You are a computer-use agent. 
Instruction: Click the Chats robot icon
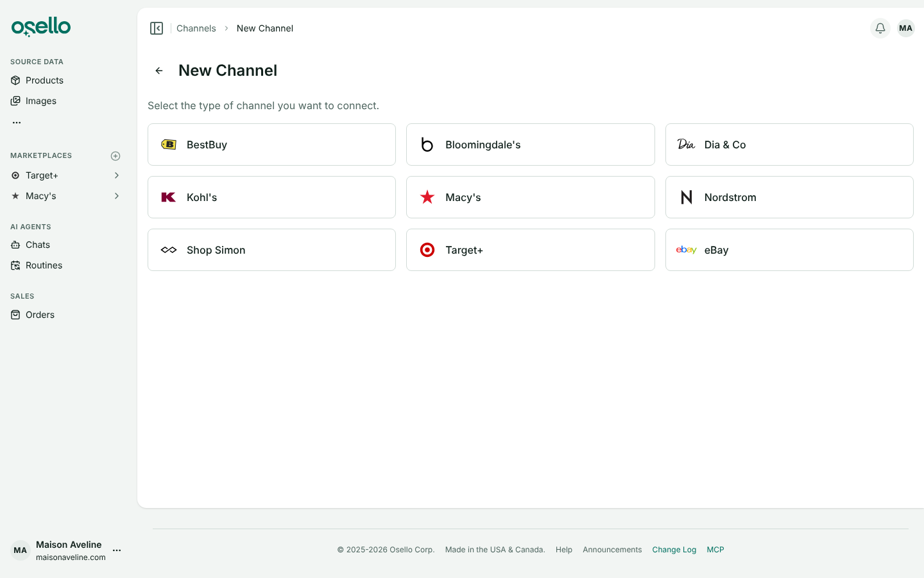click(15, 245)
